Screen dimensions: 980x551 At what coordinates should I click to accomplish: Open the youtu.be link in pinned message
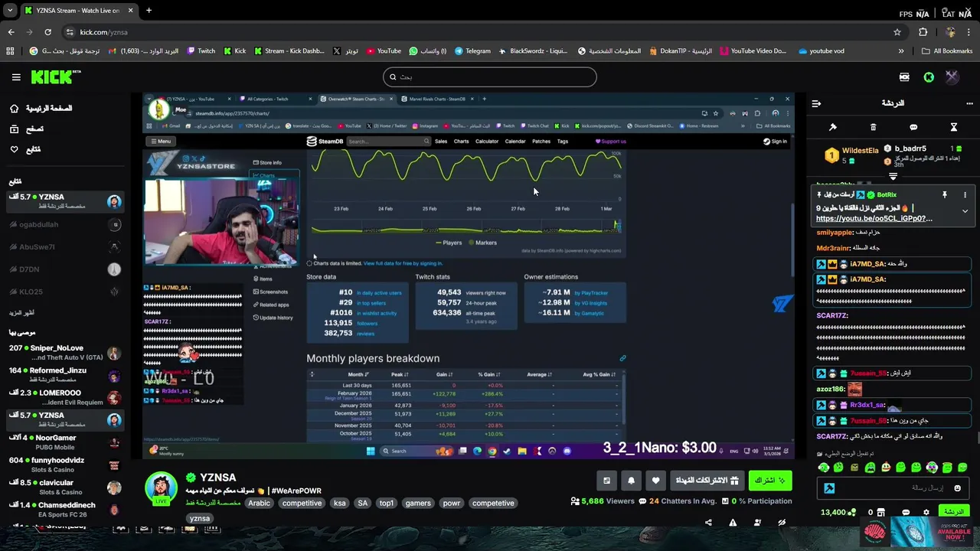click(874, 218)
